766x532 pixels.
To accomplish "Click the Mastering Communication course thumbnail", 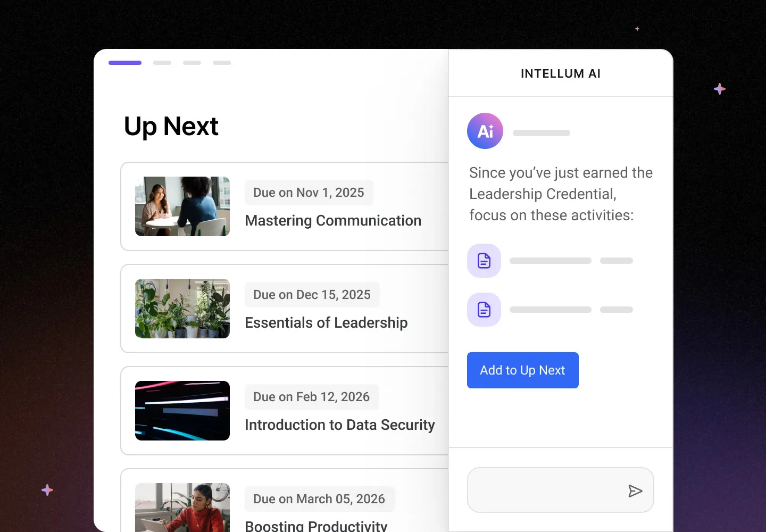I will click(182, 206).
